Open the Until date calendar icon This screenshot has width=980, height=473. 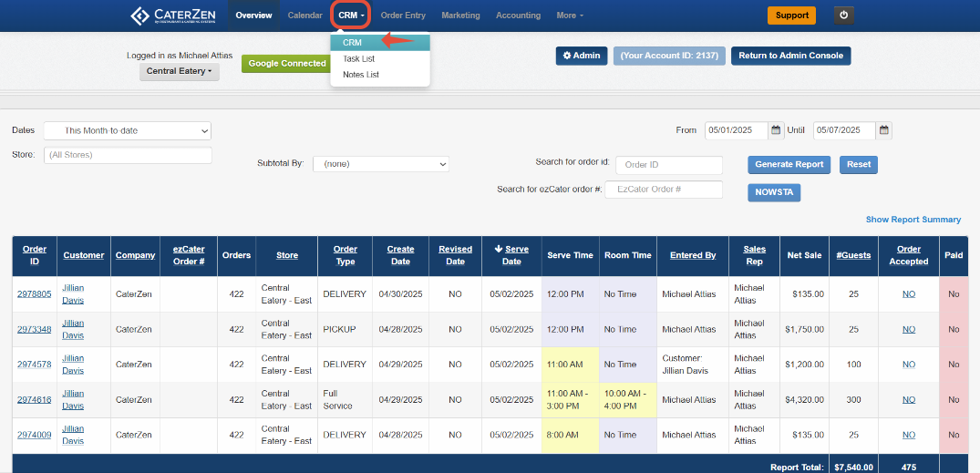click(x=883, y=130)
